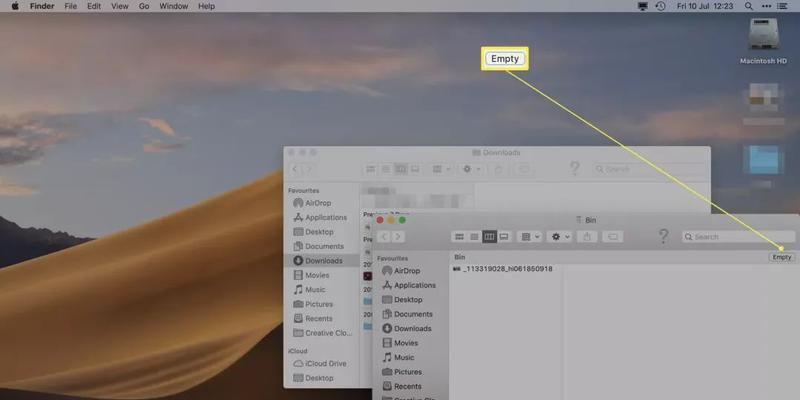Open the group-by dropdown in Bin window
This screenshot has height=400, width=800.
[529, 237]
